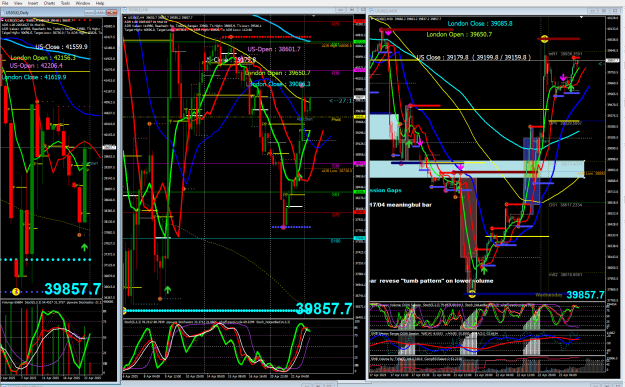This screenshot has width=625, height=387.
Task: Select the light blue rectangle zone on M30 chart
Action: (x=477, y=169)
